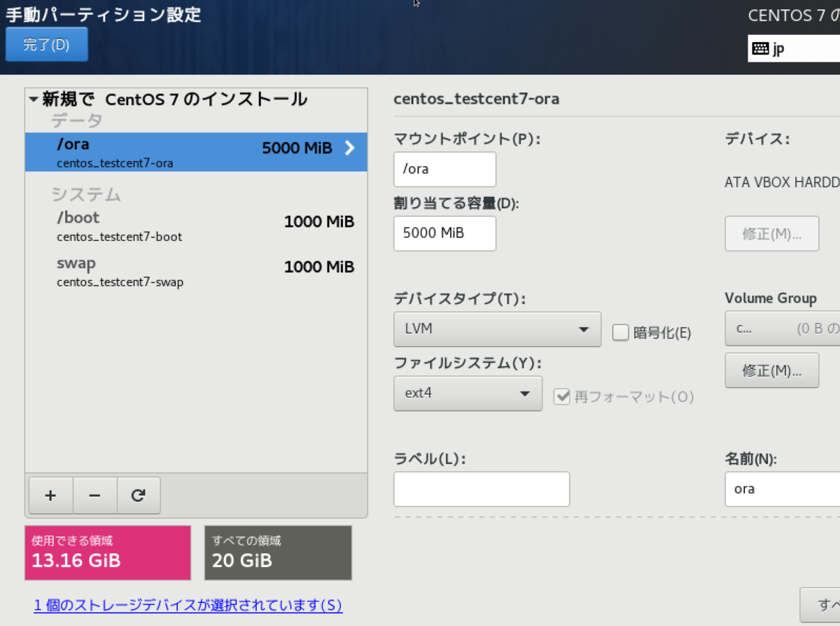Collapse the 新規で CentOS 7 のインストール tree
The width and height of the screenshot is (840, 626).
(x=33, y=99)
